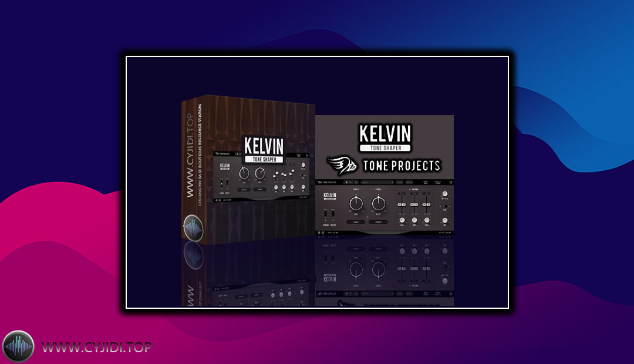Open the WWW.CYJIDI.TOP link beside site logo
The height and width of the screenshot is (364, 634).
pyautogui.click(x=97, y=347)
